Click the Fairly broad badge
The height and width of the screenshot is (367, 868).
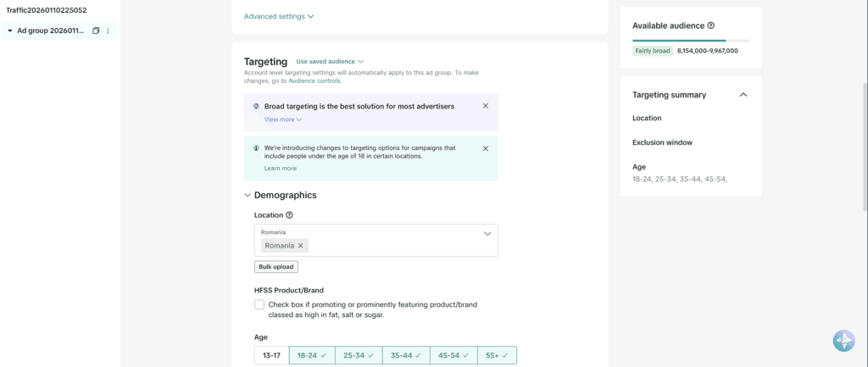[653, 51]
